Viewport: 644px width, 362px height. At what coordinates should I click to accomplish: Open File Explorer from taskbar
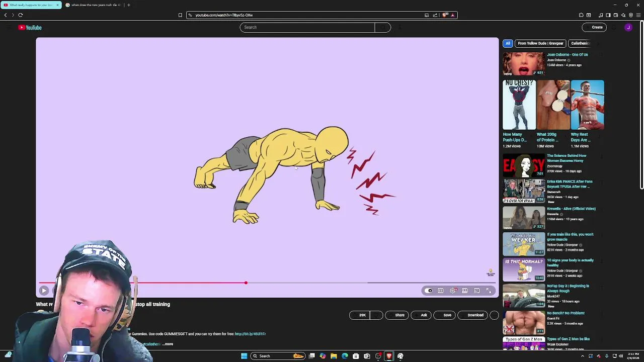coord(334,356)
